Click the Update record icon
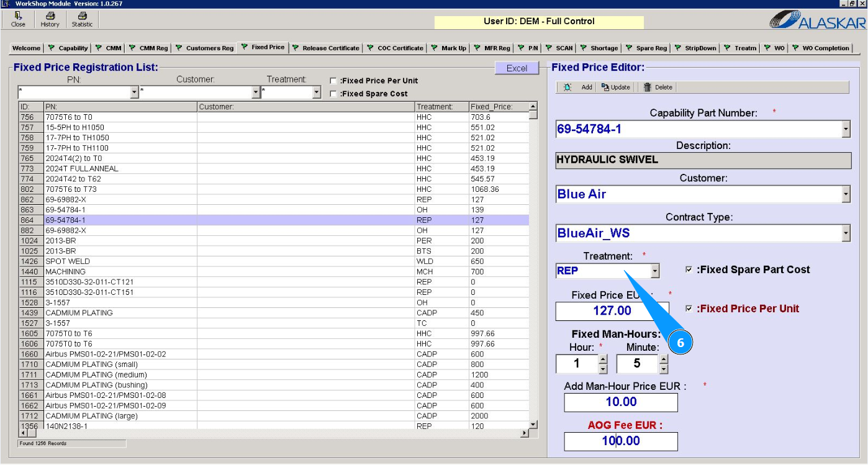Screen dimensions: 868x465 pyautogui.click(x=605, y=88)
